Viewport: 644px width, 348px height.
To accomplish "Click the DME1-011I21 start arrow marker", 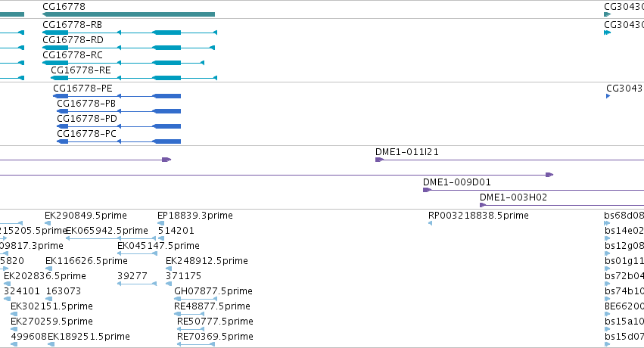I will [379, 160].
